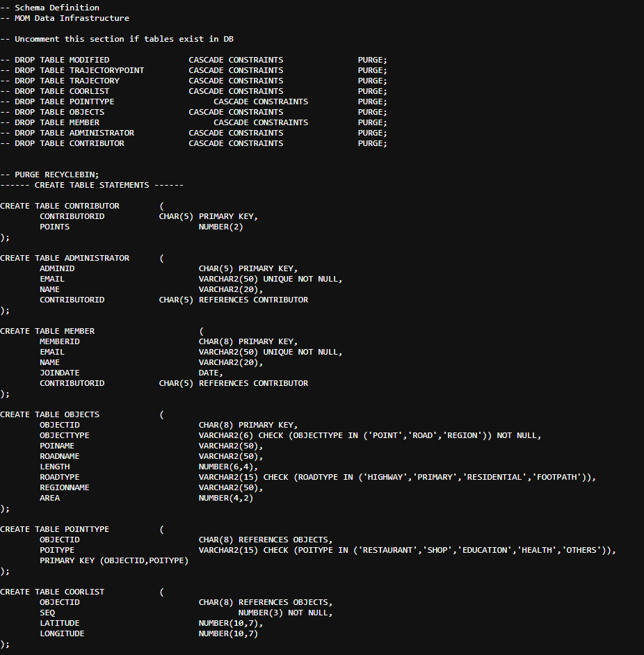Click the 'EDUCATION' value in POITYPE check
Image resolution: width=644 pixels, height=655 pixels.
(x=484, y=551)
